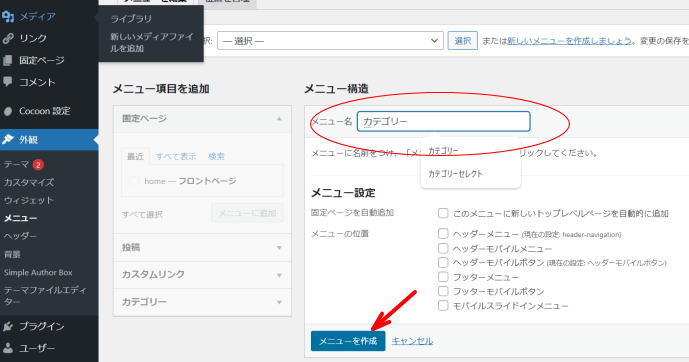Toggle the home — フロントページ checkbox
Screen dimensions: 689x362
coord(134,181)
